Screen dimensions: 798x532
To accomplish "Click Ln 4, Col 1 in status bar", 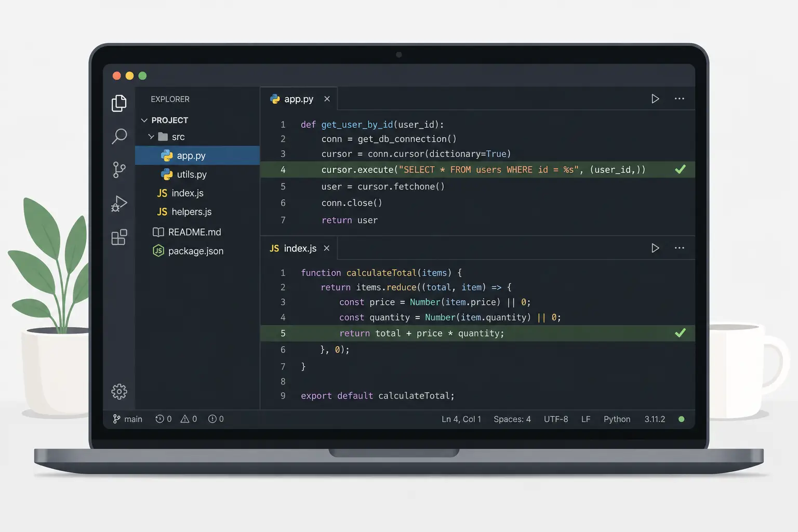I will pos(461,419).
